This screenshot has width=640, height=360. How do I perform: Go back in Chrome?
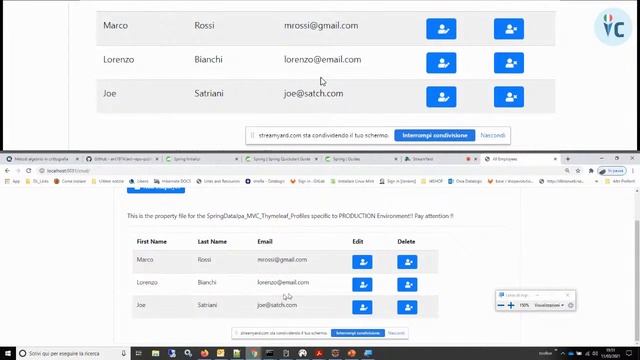point(7,171)
